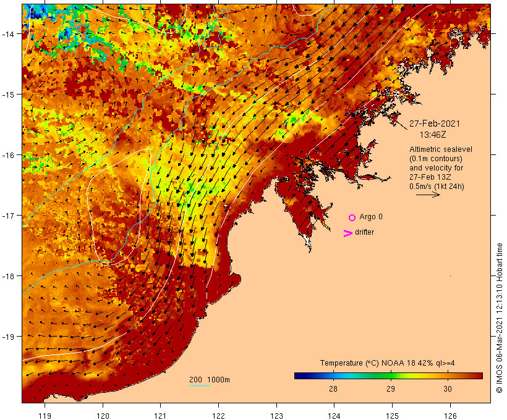Click the 30 value on the temperature scale
Viewport: 507px width, 420px height.
448,388
